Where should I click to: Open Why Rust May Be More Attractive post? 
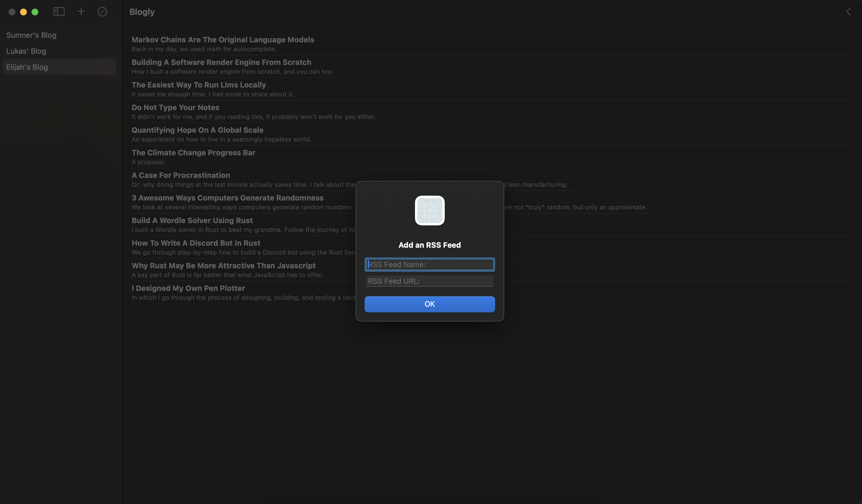[223, 266]
